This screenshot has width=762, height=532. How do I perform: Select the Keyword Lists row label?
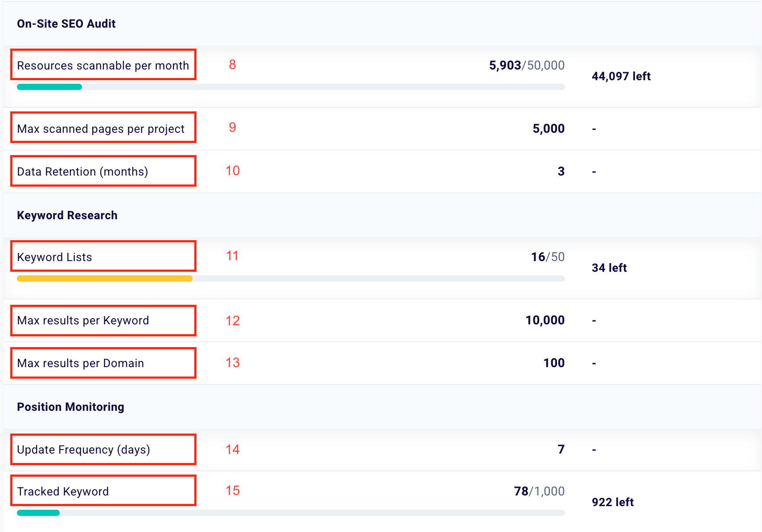point(54,257)
